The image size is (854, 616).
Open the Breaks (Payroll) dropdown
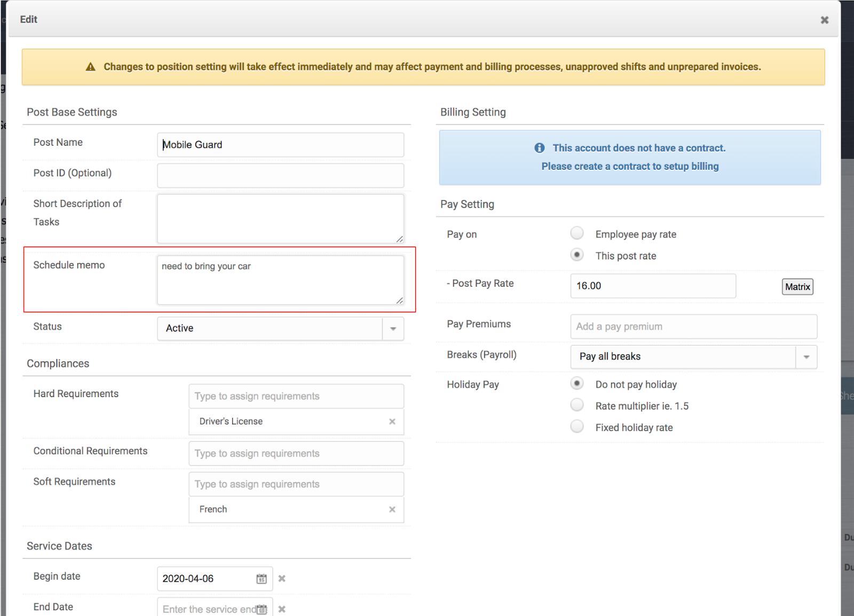click(x=806, y=357)
